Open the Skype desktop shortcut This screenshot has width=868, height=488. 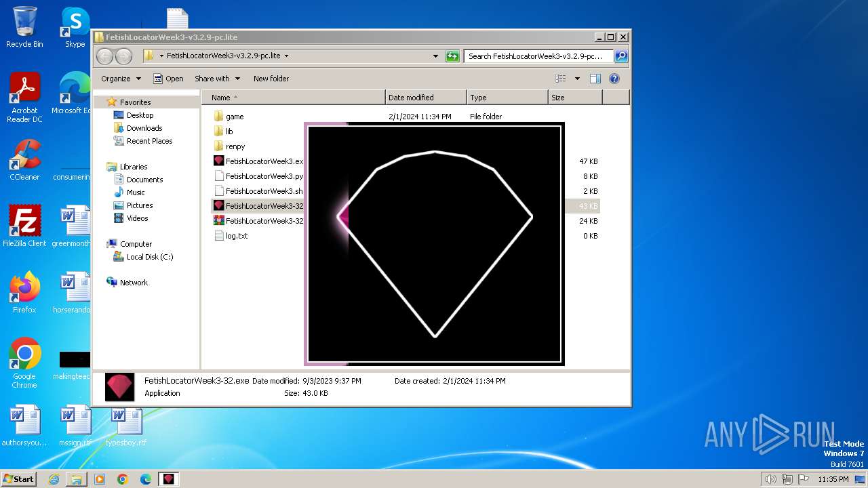point(75,27)
